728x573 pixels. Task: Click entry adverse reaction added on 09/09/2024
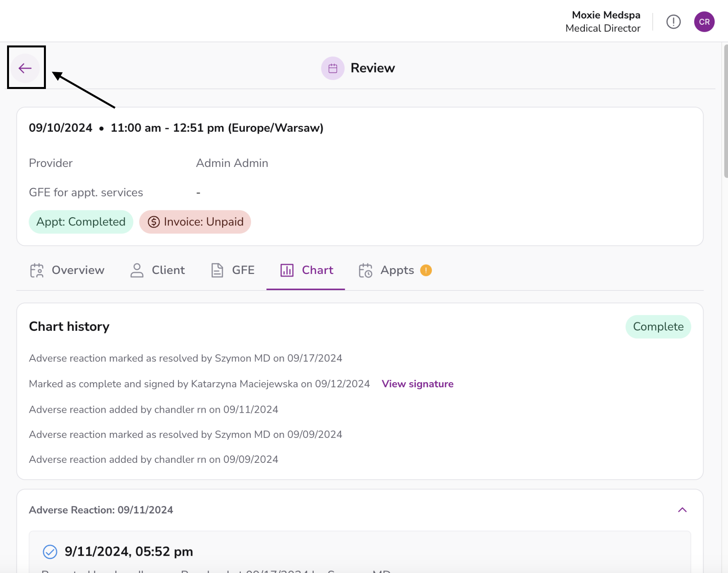(154, 459)
